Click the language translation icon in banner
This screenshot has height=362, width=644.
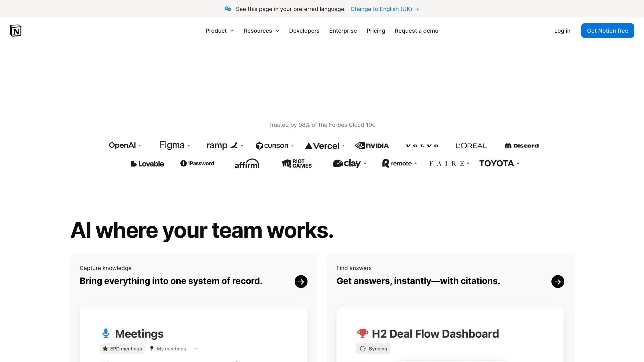click(x=228, y=9)
